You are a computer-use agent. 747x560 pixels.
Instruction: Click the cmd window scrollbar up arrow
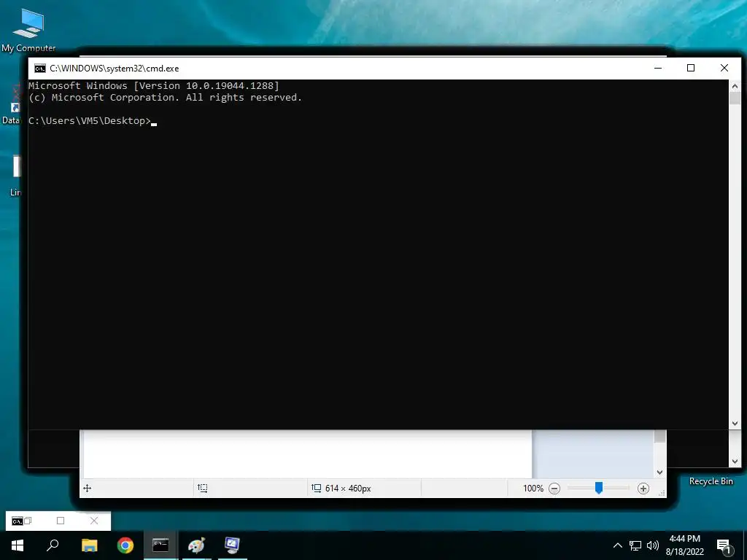[735, 86]
